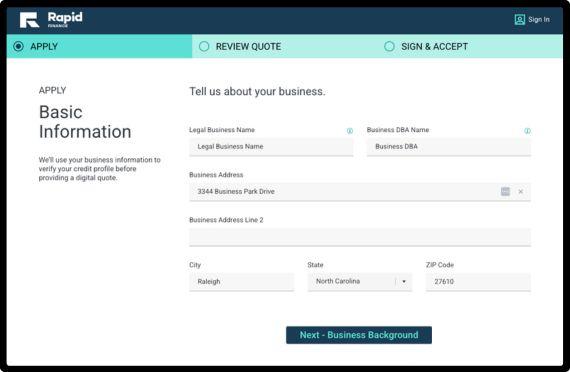The height and width of the screenshot is (372, 570).
Task: Click the 'Basic Information' heading
Action: pos(85,122)
